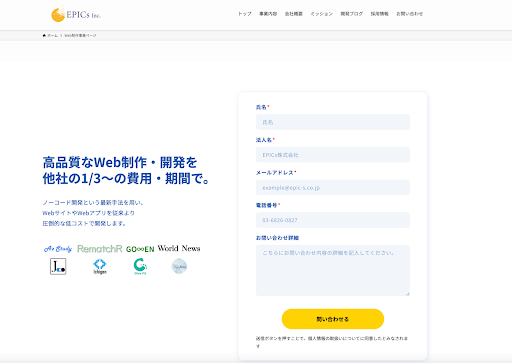Click the RematchR logo

(x=100, y=249)
